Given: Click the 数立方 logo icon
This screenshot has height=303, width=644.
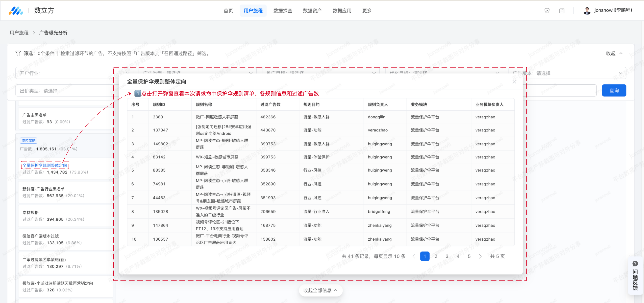Looking at the screenshot, I should [16, 10].
